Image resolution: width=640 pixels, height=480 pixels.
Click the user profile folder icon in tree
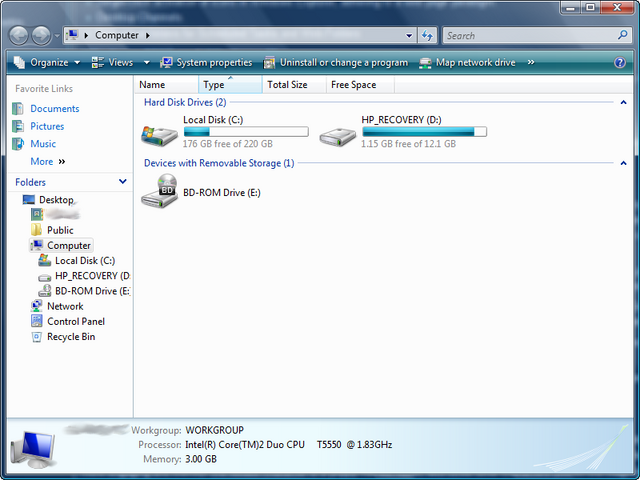pyautogui.click(x=37, y=214)
